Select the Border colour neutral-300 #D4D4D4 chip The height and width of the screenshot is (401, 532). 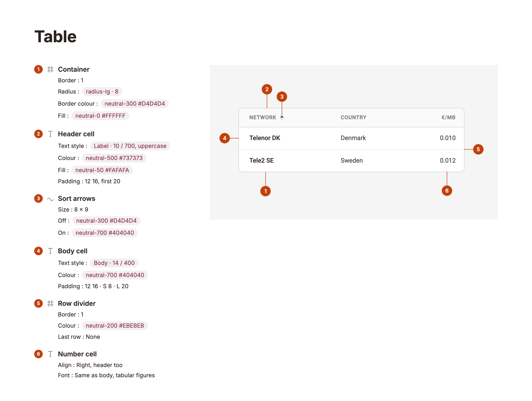tap(135, 104)
